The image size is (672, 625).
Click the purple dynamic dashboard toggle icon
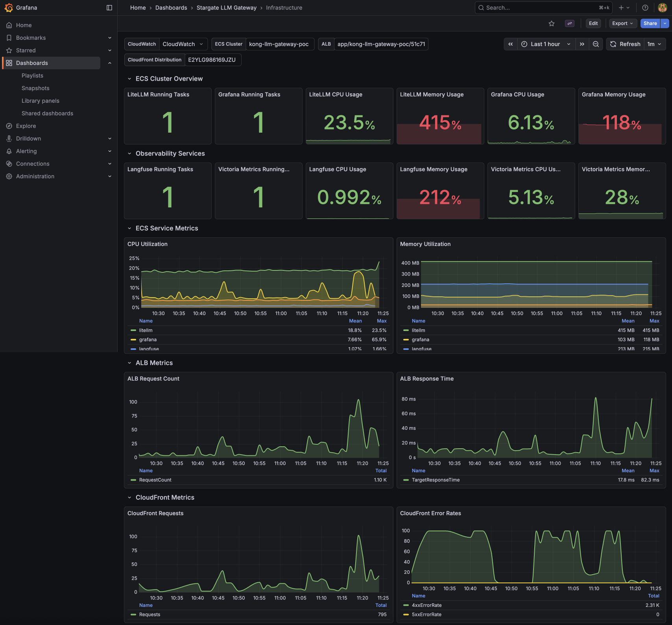pyautogui.click(x=569, y=24)
